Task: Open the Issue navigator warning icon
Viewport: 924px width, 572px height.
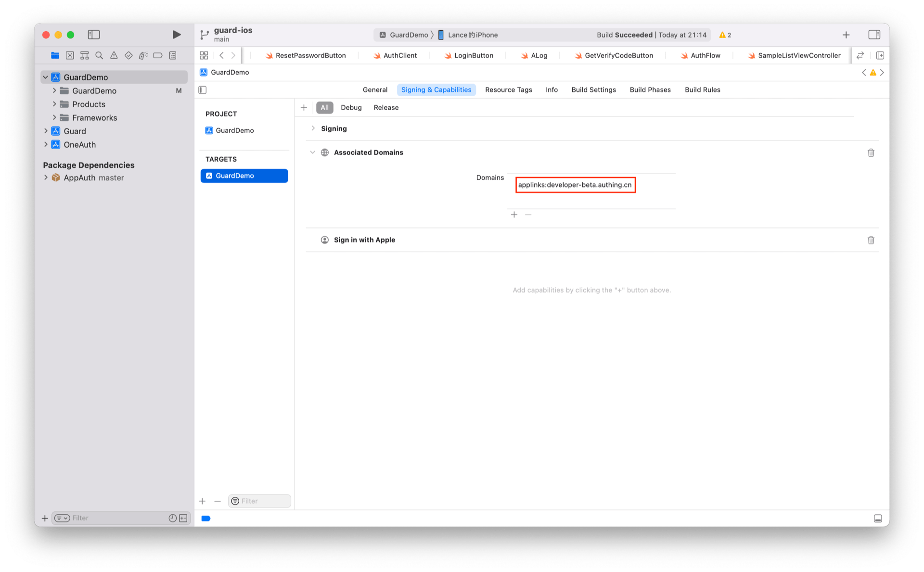Action: 114,55
